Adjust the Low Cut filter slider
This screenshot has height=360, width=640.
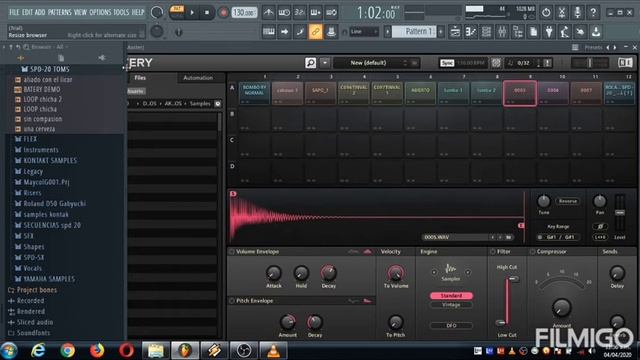point(501,323)
